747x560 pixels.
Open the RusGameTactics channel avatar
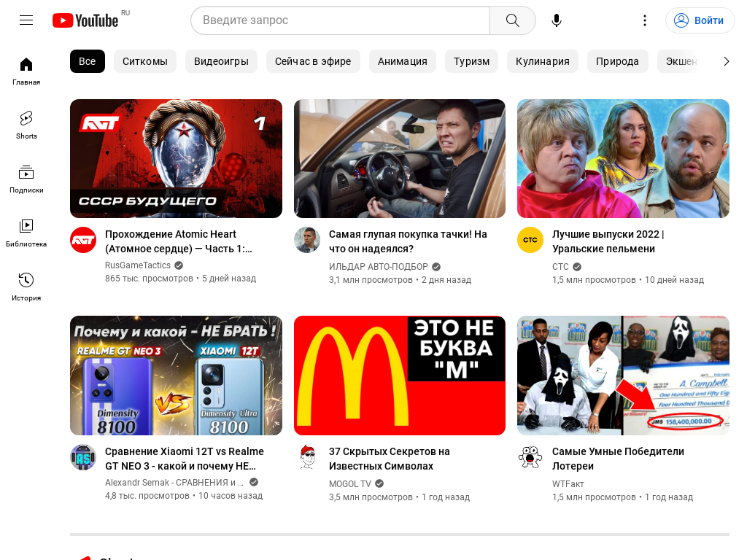[x=83, y=240]
